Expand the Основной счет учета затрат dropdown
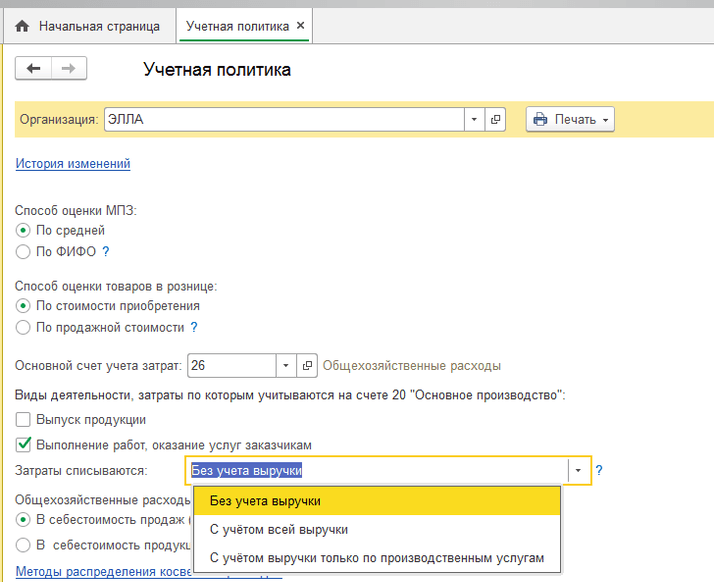714x582 pixels. 286,365
